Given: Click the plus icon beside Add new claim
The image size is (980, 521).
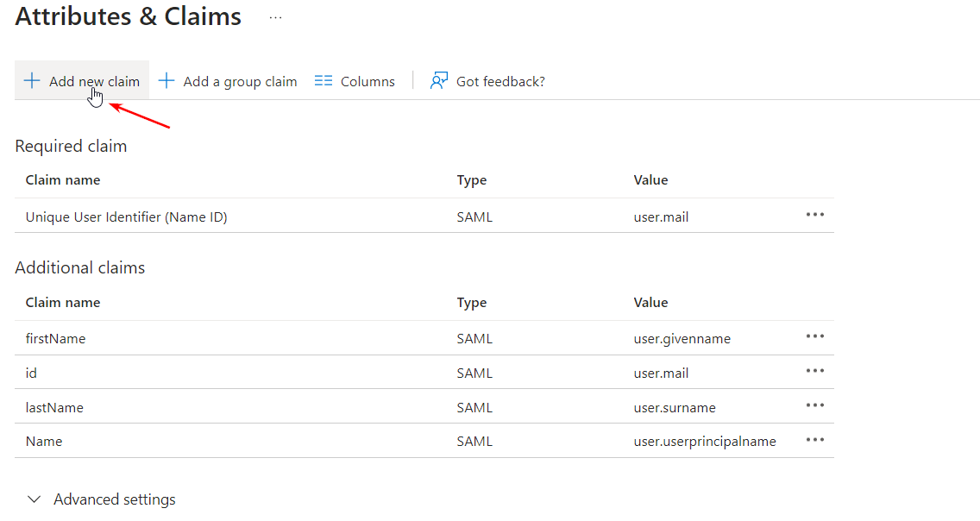Looking at the screenshot, I should click(x=31, y=80).
